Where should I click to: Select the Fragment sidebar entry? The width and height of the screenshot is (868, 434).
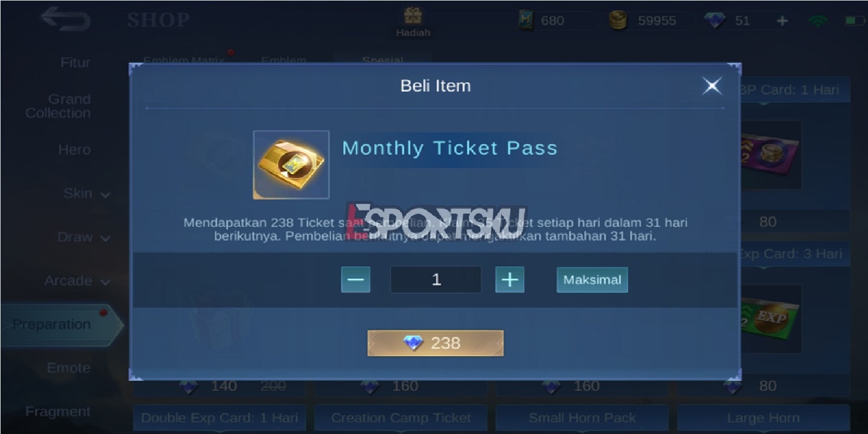point(58,412)
